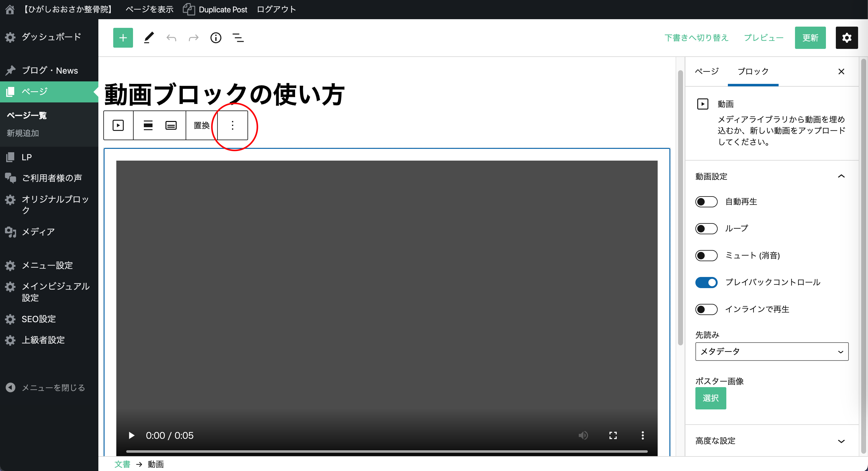This screenshot has width=868, height=471.
Task: Select the pencil edit tool
Action: 148,38
